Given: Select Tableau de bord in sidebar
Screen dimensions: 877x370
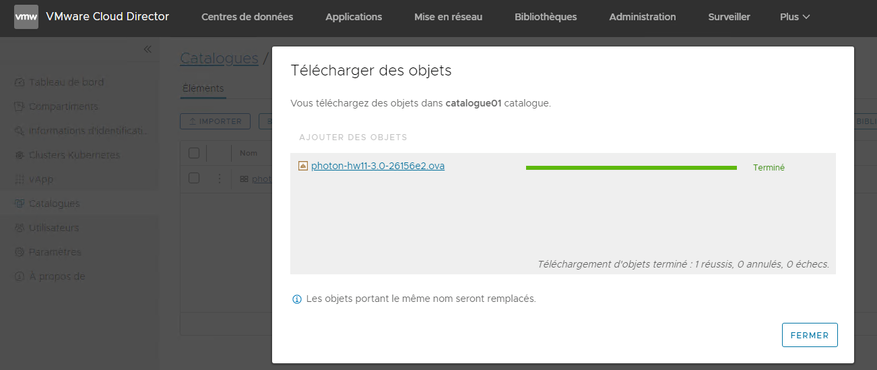Looking at the screenshot, I should click(x=66, y=82).
